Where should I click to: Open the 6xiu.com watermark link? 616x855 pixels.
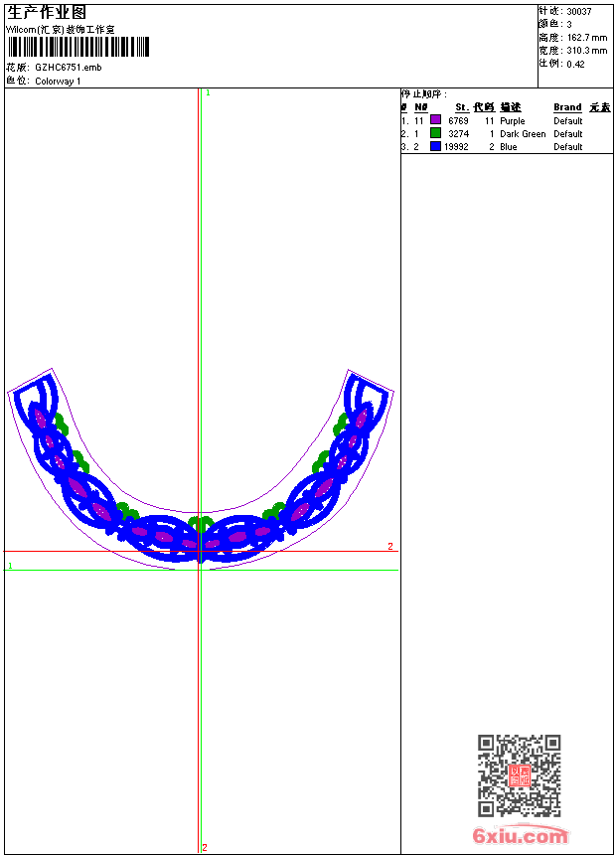pyautogui.click(x=520, y=836)
